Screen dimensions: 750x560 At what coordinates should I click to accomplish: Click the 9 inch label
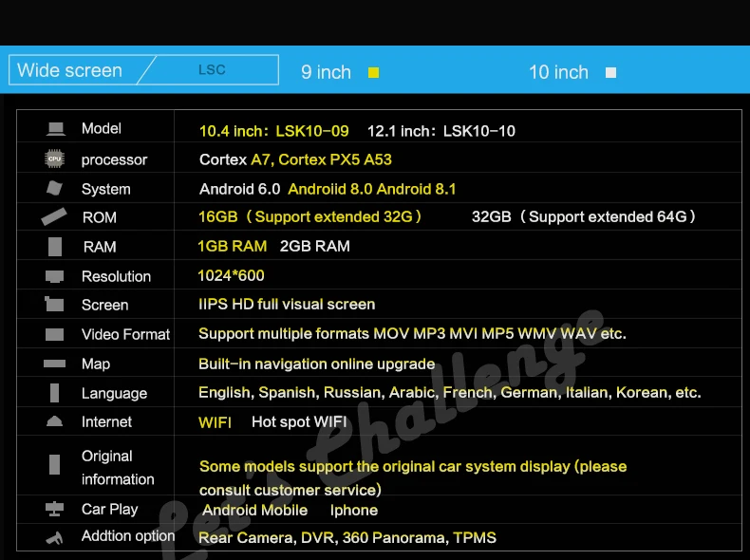click(x=327, y=73)
